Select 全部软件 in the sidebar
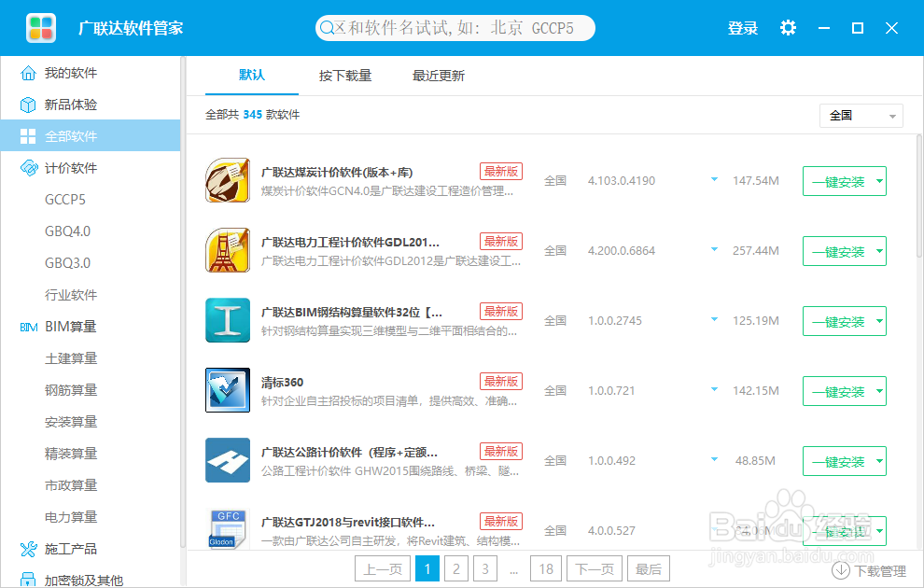The width and height of the screenshot is (924, 588). [x=91, y=136]
